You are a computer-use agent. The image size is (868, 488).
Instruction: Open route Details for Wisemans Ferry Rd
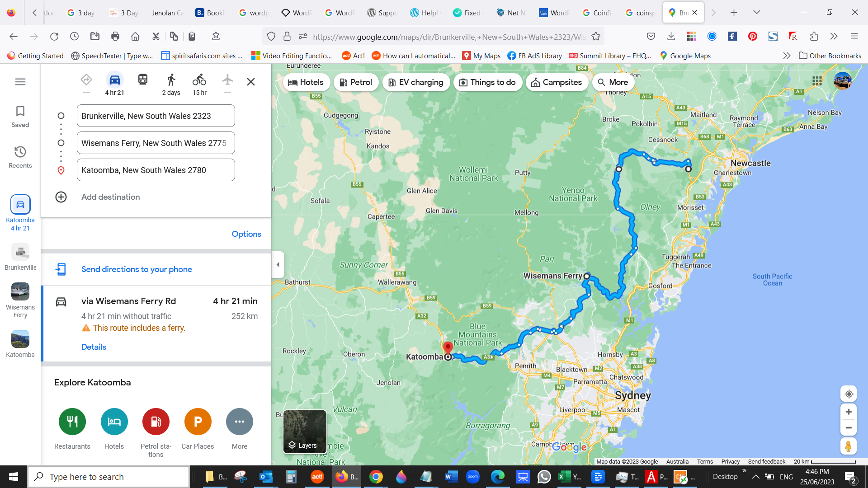94,347
